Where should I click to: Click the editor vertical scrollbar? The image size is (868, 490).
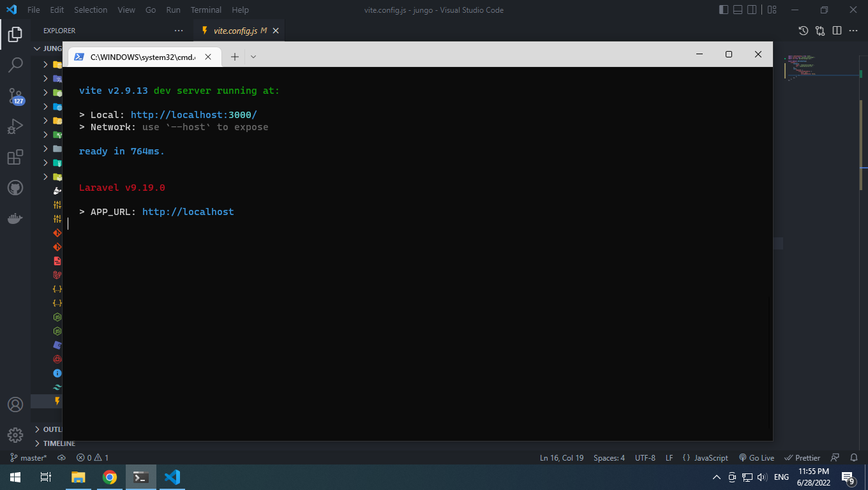point(860,145)
